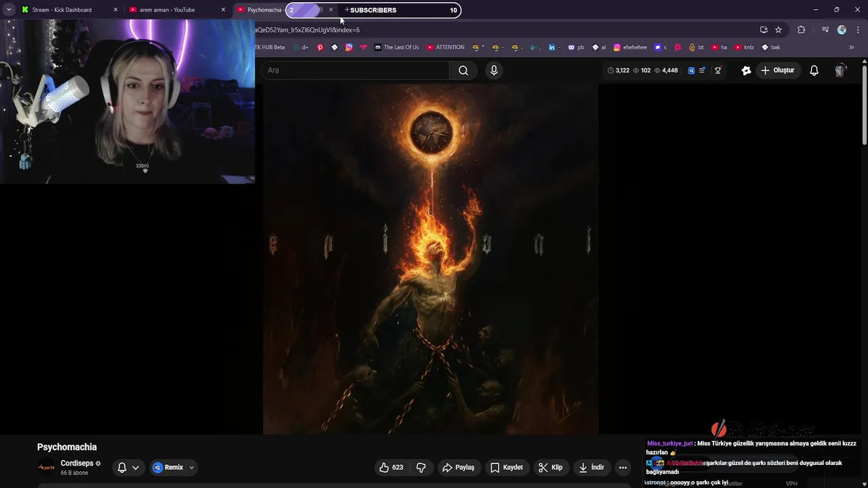The height and width of the screenshot is (488, 868).
Task: Search with the magnifier button
Action: [463, 70]
